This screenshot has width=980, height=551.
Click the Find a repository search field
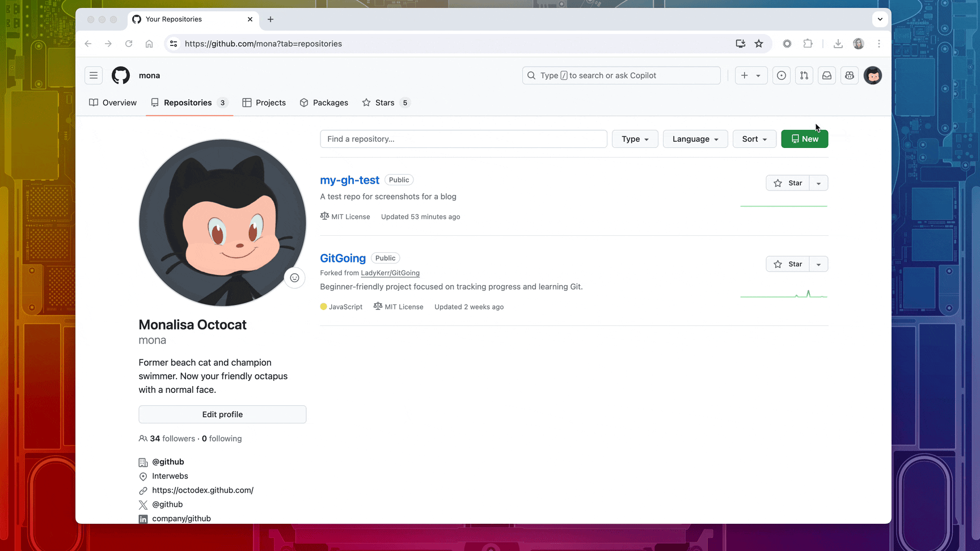pos(463,139)
